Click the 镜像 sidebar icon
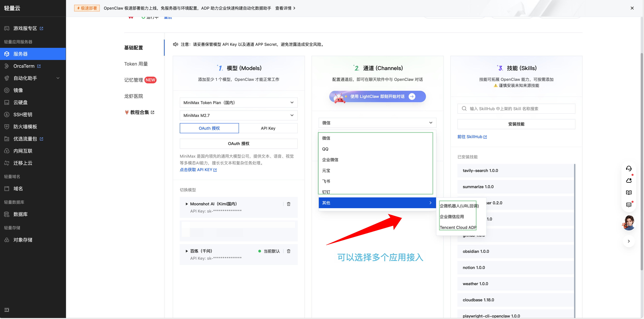Screen dimensions: 644x319 pos(7,90)
